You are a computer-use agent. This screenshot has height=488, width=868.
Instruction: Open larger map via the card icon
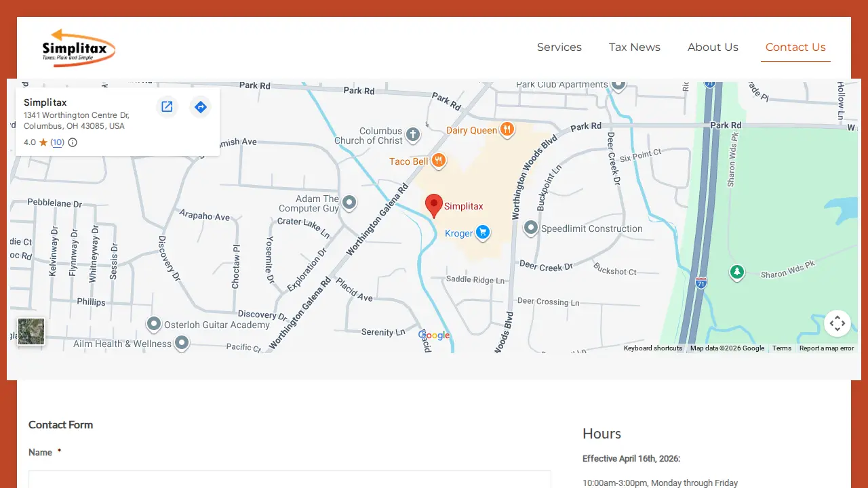click(167, 106)
